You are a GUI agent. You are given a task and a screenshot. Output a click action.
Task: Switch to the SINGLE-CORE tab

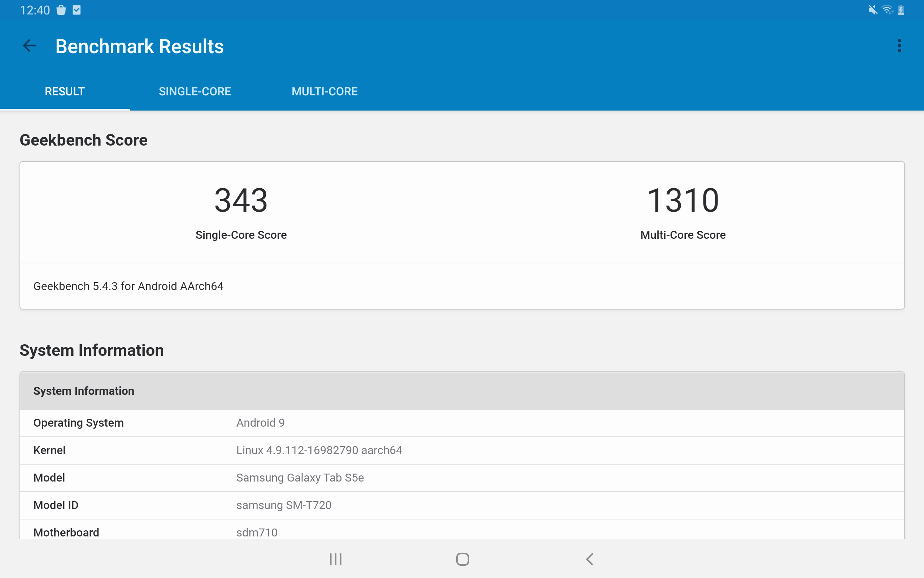click(195, 91)
